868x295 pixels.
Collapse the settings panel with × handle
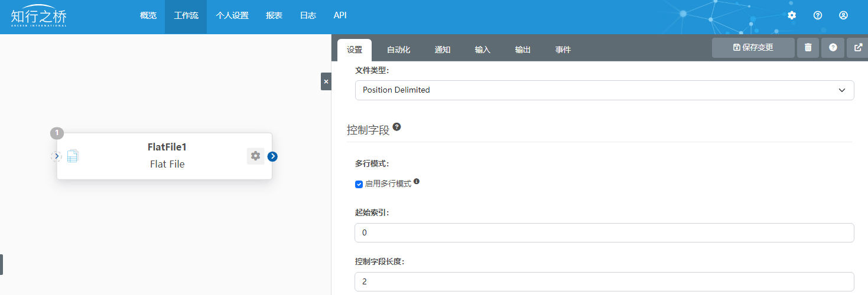pos(326,81)
